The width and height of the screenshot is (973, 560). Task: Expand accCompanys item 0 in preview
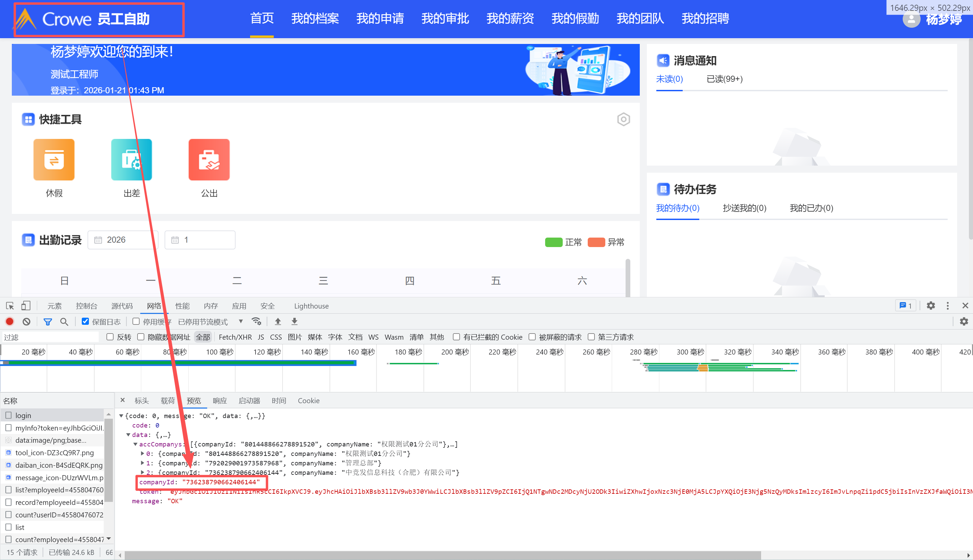point(143,454)
